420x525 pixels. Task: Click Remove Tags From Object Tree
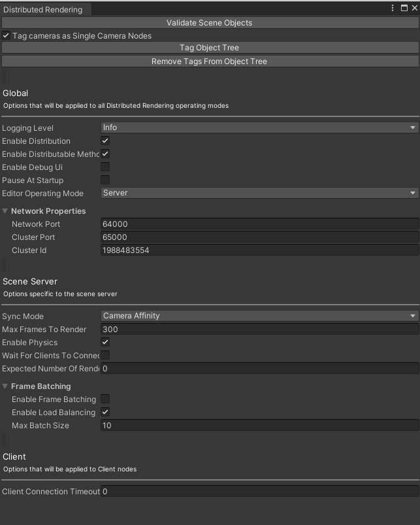(209, 61)
